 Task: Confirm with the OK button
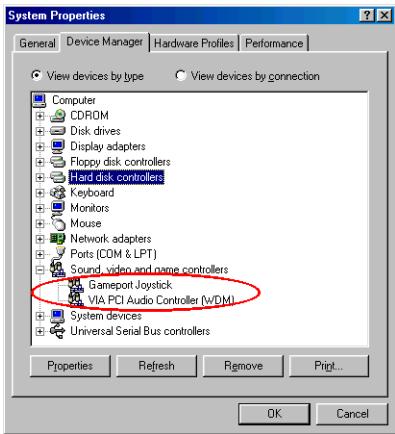click(x=274, y=414)
